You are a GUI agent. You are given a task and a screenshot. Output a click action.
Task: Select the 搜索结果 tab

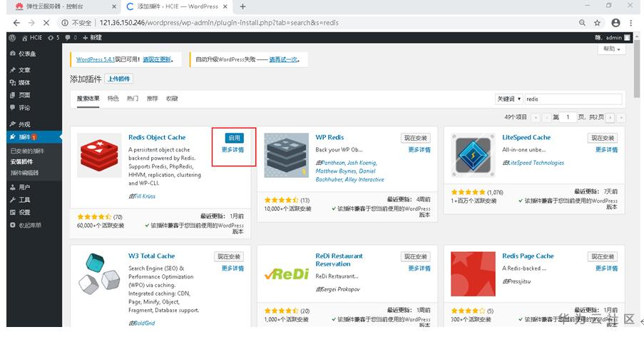(88, 99)
